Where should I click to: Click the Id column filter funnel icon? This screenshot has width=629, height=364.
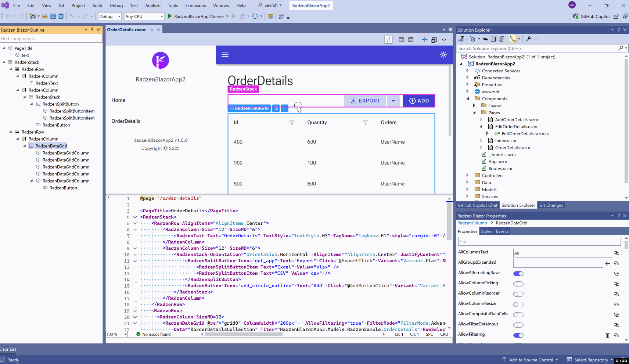point(292,122)
